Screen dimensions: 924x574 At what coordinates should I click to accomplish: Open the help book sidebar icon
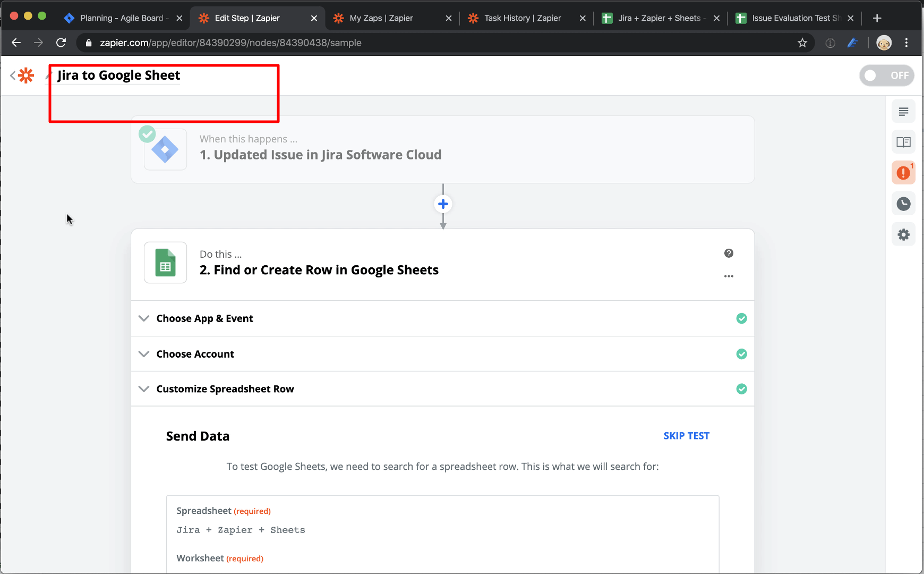(x=903, y=142)
